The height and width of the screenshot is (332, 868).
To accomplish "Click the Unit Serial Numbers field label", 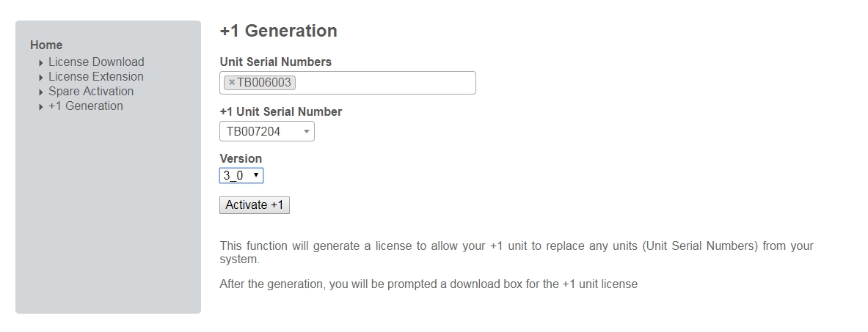I will (275, 62).
